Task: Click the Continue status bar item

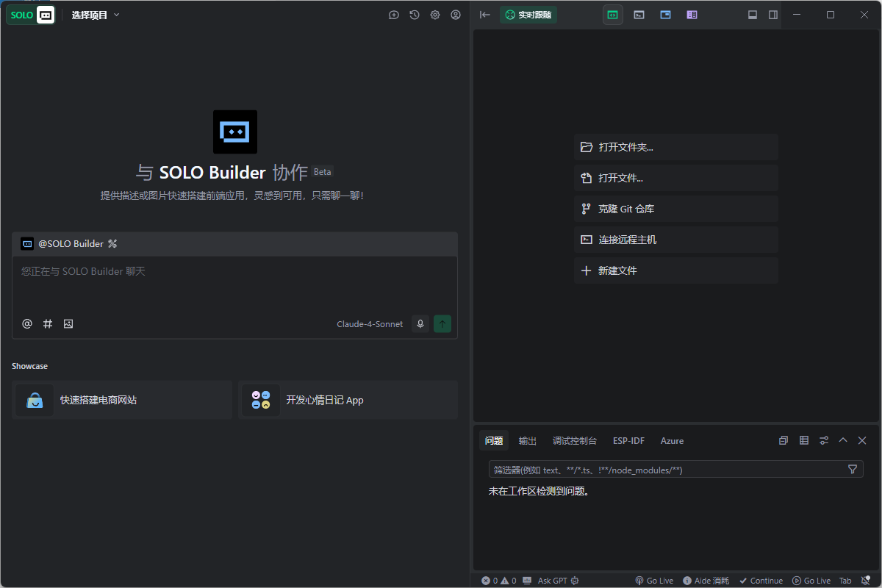Action: tap(761, 581)
